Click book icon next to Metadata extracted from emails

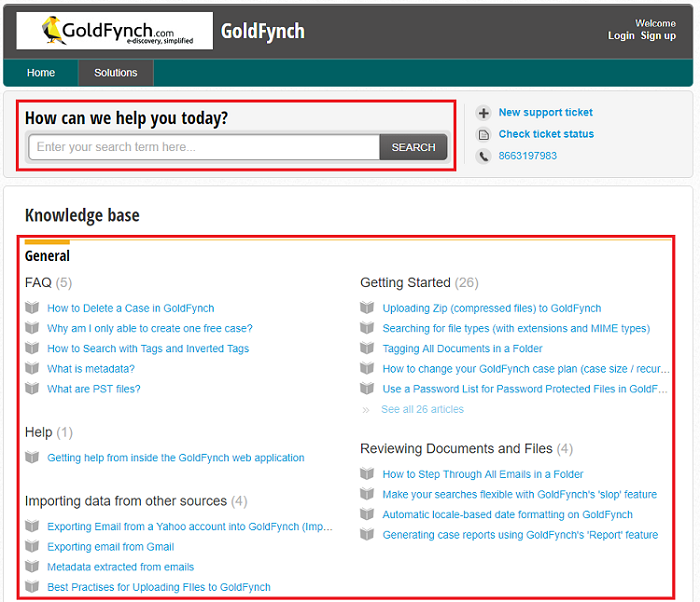32,566
